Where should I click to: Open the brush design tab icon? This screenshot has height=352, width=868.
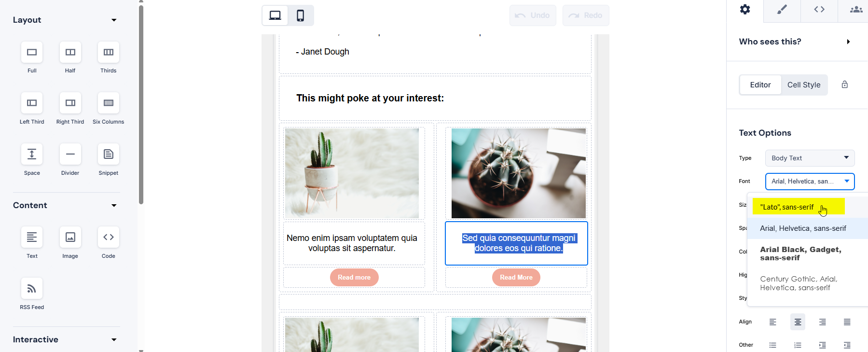coord(782,10)
